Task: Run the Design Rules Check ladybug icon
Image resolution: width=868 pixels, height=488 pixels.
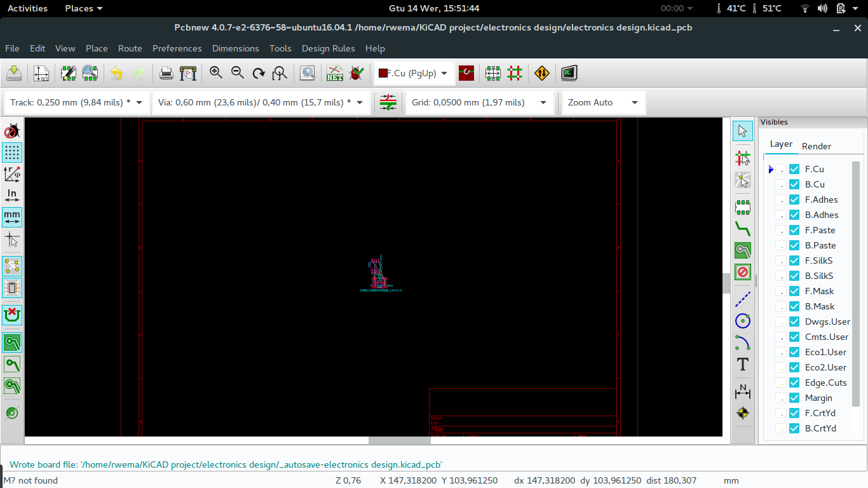Action: (x=356, y=73)
